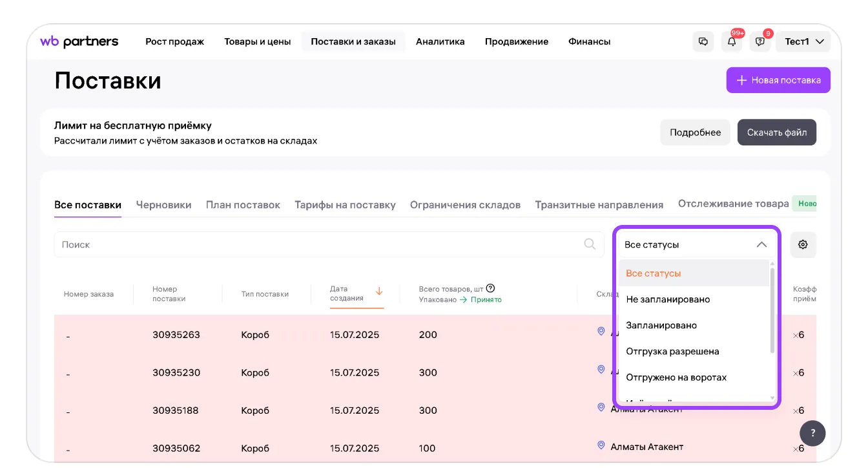Open the support questions icon with badge
The width and height of the screenshot is (868, 468).
coord(760,41)
